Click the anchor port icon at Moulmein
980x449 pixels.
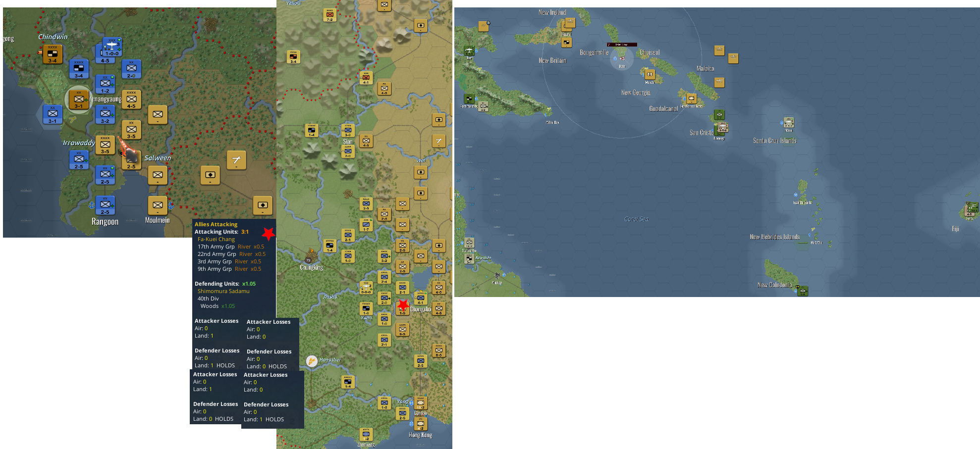(170, 205)
